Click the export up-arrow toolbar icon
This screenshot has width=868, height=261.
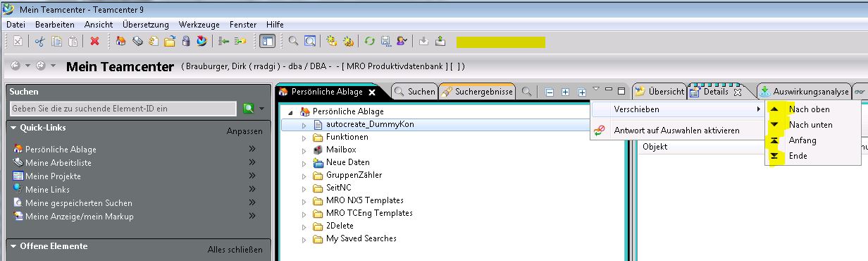tap(440, 41)
